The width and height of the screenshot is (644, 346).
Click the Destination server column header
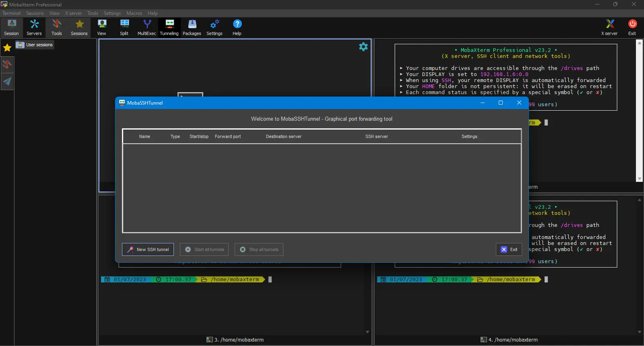(284, 136)
